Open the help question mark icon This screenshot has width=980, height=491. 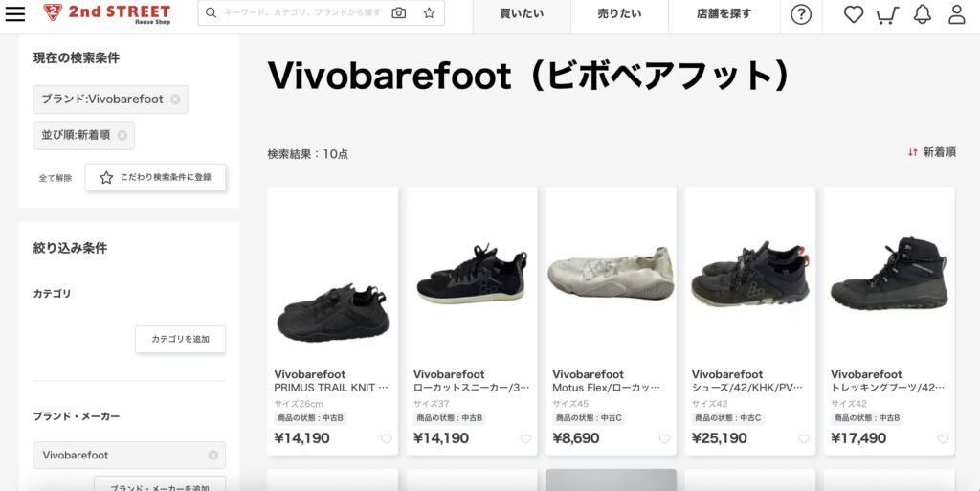pos(801,14)
